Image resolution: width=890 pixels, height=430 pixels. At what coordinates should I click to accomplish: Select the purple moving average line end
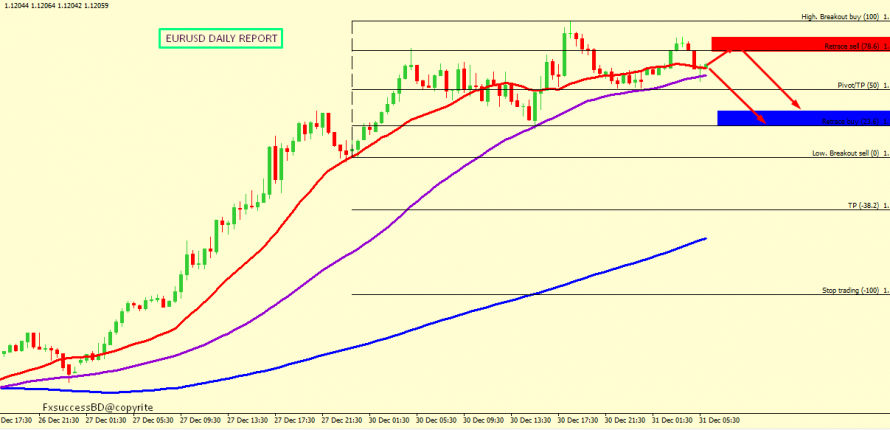(705, 75)
